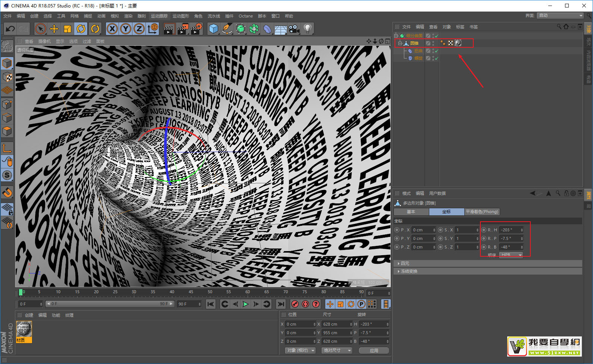Open the spline Pen tool

click(x=227, y=29)
